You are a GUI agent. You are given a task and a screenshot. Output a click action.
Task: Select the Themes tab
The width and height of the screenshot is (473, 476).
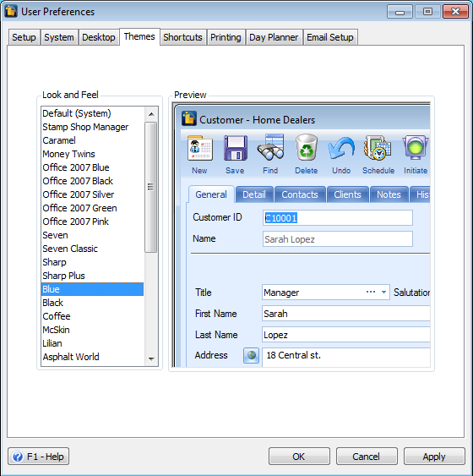139,36
